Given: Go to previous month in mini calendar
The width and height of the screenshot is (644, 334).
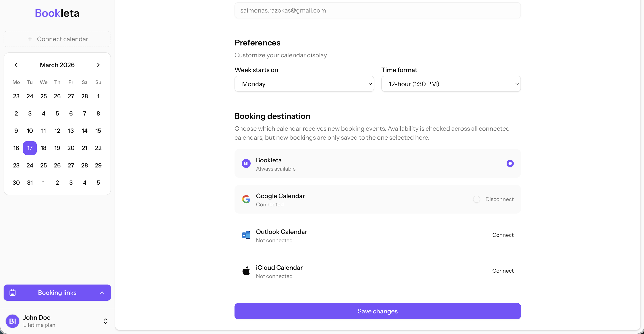Looking at the screenshot, I should tap(16, 65).
